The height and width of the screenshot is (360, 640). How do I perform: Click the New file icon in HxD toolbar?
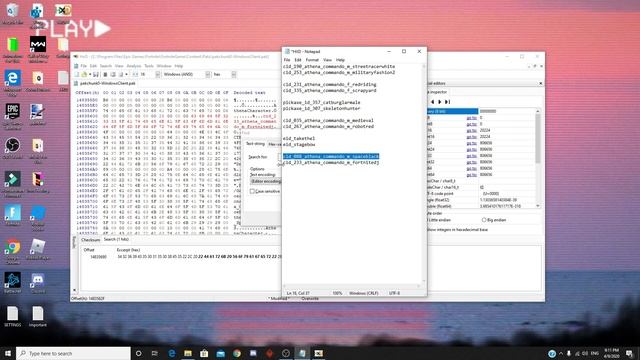click(x=77, y=74)
